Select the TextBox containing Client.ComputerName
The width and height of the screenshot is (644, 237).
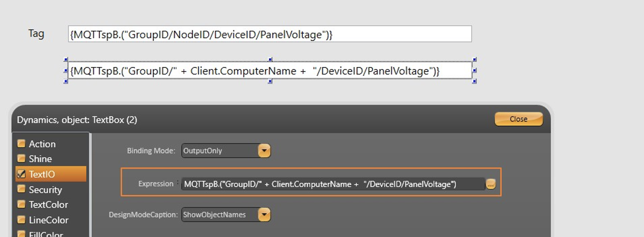(269, 71)
